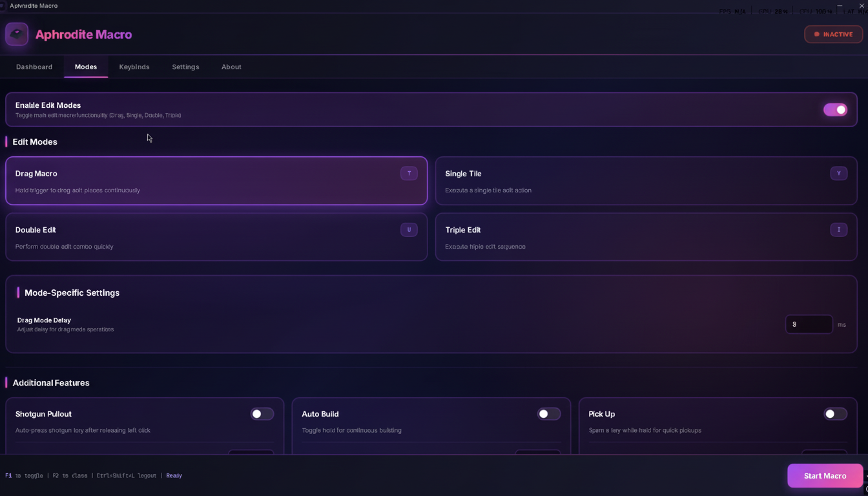Select the Drag Macro edit mode card
This screenshot has height=496, width=868.
click(216, 181)
